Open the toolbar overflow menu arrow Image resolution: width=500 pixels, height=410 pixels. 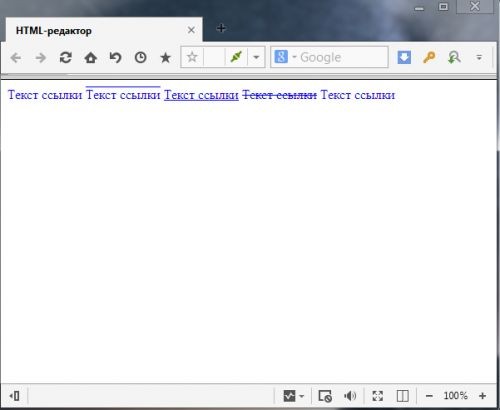click(479, 57)
